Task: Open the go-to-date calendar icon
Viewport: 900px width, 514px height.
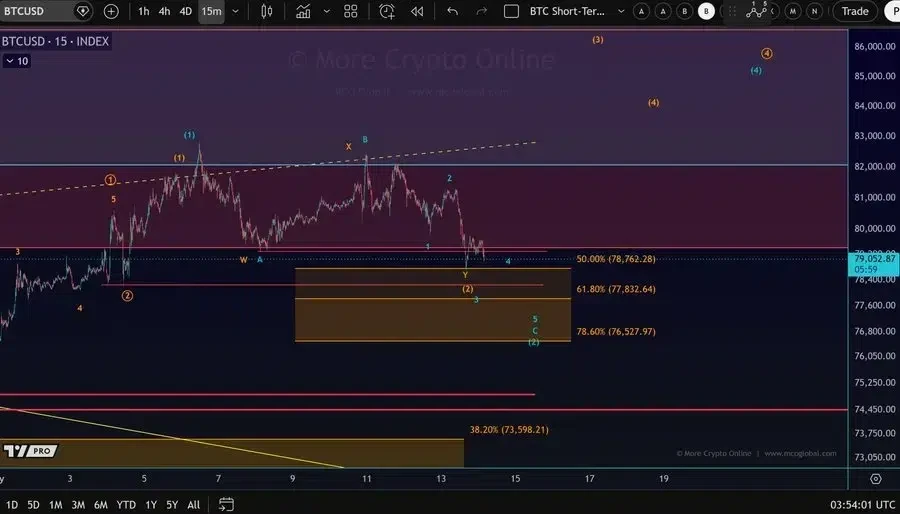Action: tap(226, 504)
